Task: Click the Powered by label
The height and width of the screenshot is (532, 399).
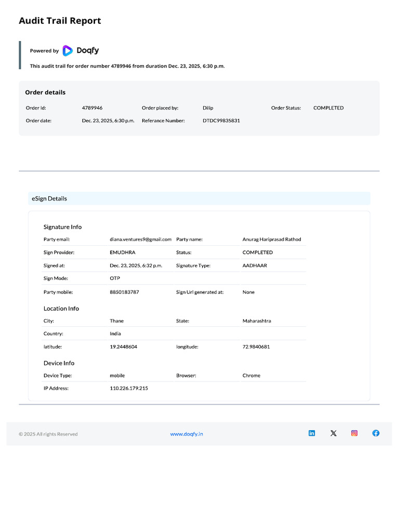Action: 45,50
